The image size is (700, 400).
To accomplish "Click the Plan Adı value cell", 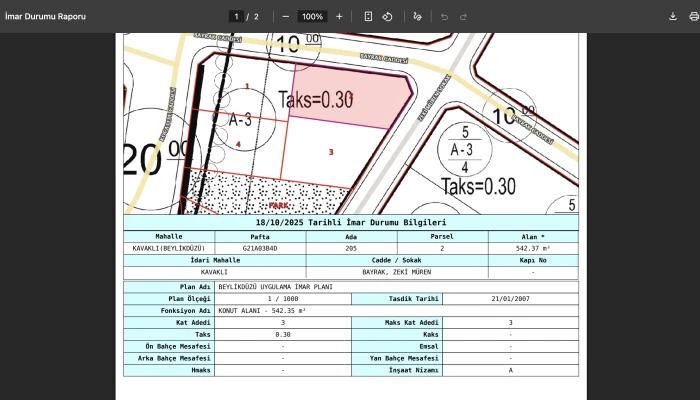I will [x=276, y=287].
